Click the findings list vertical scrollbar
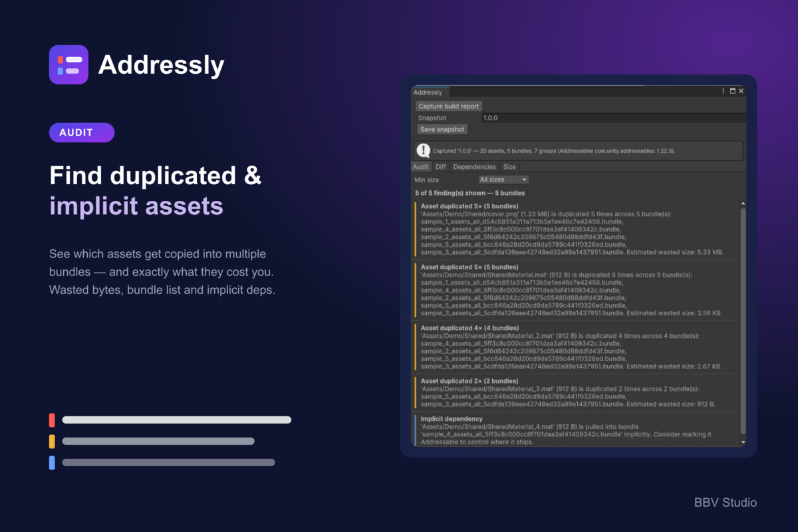Screen dimensions: 798x532 [743, 321]
